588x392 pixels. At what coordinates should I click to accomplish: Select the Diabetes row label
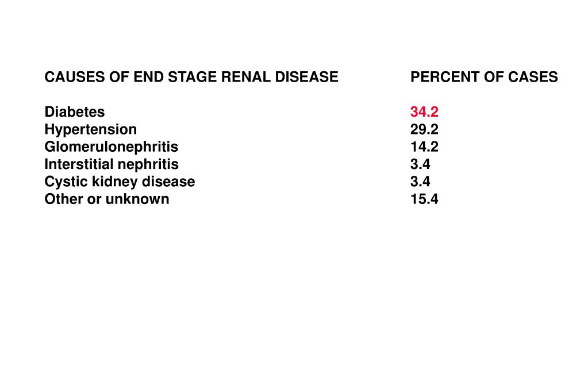(75, 112)
